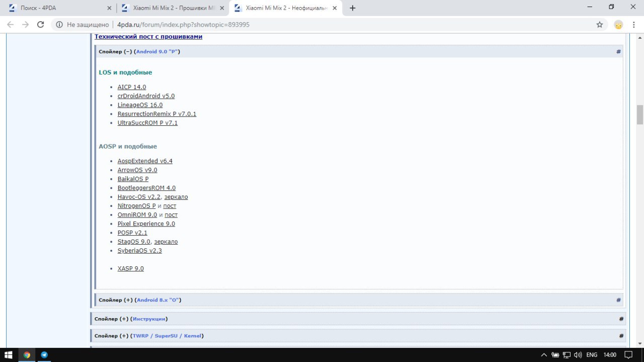Switch the ENG input language
Image resolution: width=644 pixels, height=362 pixels.
(x=592, y=354)
